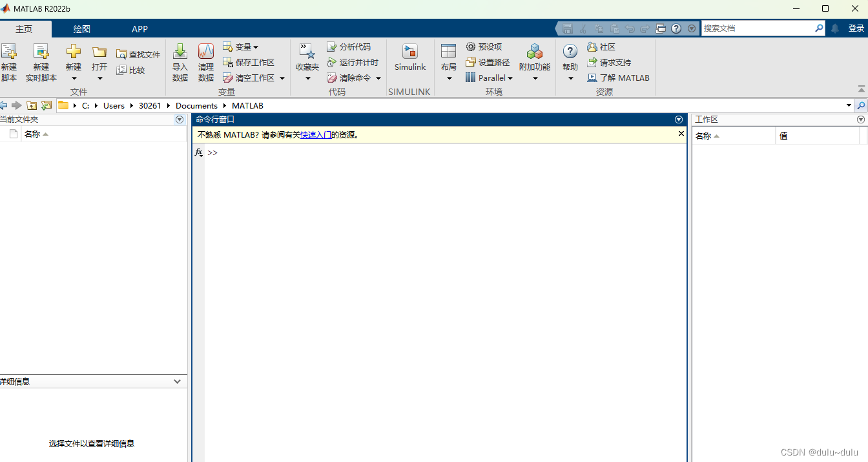Click 查找文件 (Find Files)
The image size is (868, 462).
(138, 55)
